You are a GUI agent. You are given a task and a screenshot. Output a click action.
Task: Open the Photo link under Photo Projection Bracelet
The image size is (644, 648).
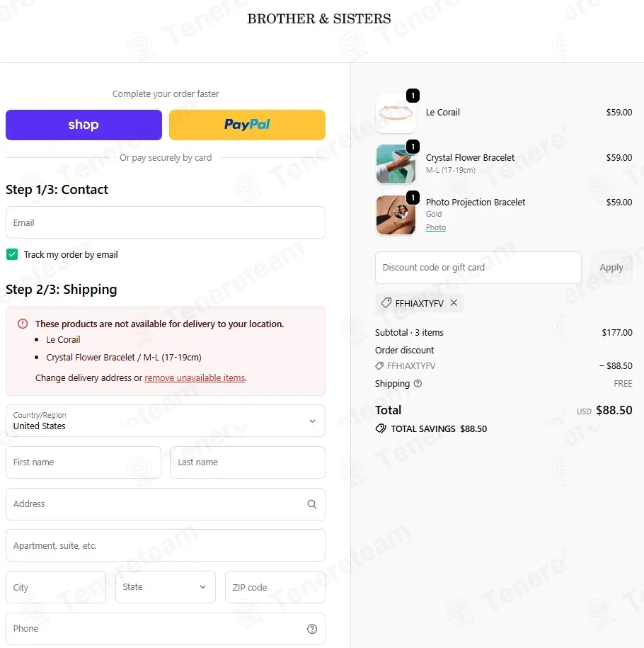(x=436, y=227)
